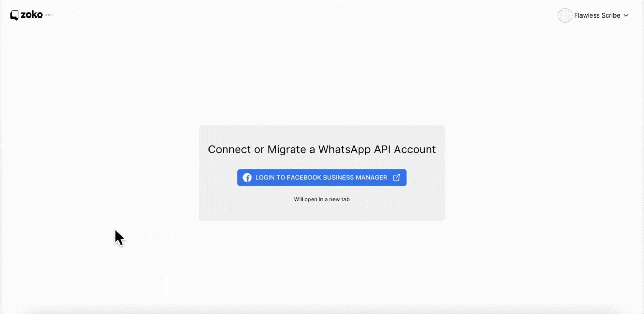The image size is (644, 314).
Task: Click the 'Connect or Migrate a WhatsApp API Account' heading
Action: (x=322, y=149)
